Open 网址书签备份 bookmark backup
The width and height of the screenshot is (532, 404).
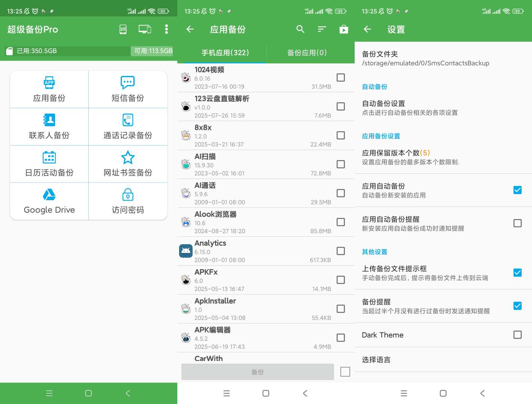point(128,164)
